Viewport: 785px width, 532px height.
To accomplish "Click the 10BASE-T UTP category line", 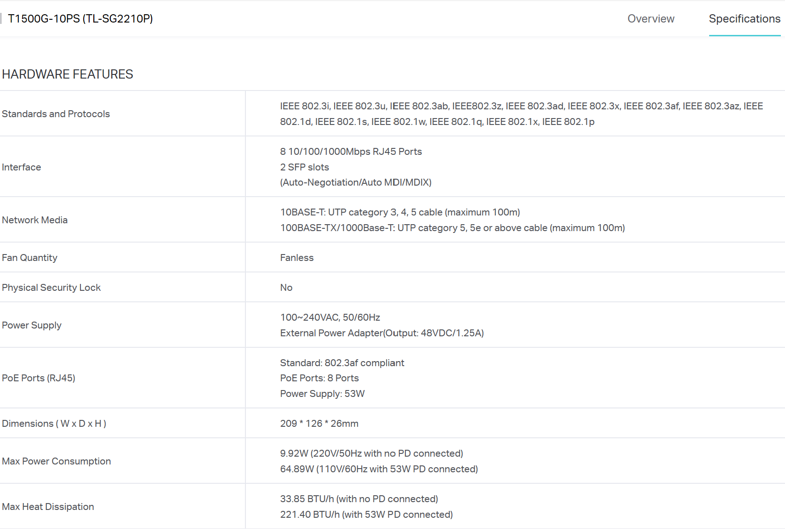I will (x=400, y=212).
